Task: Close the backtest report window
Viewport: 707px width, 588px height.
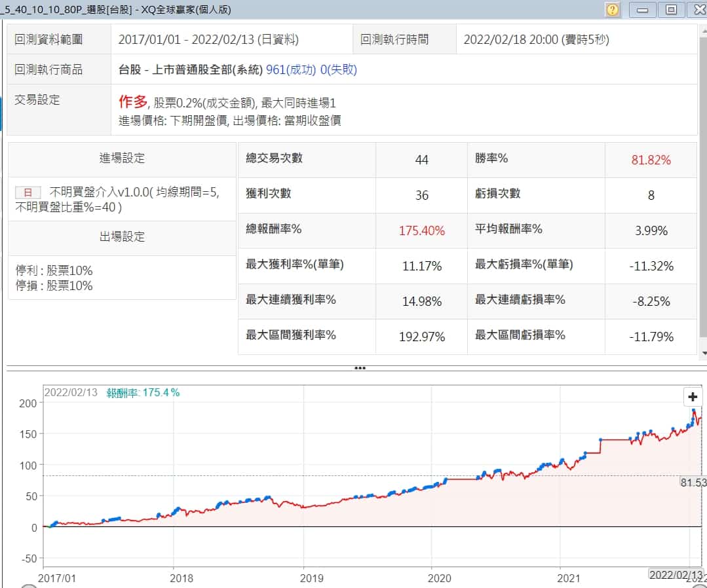Action: 697,9
